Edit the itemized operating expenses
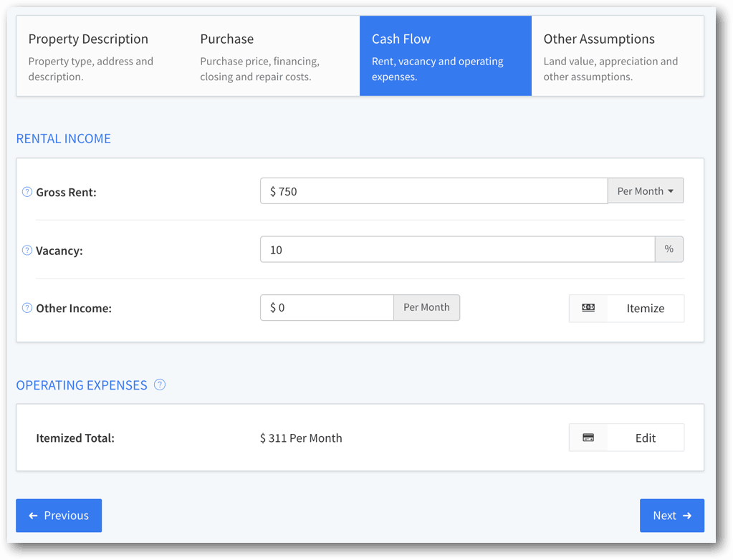Screen dimensions: 733x560 tap(626, 438)
